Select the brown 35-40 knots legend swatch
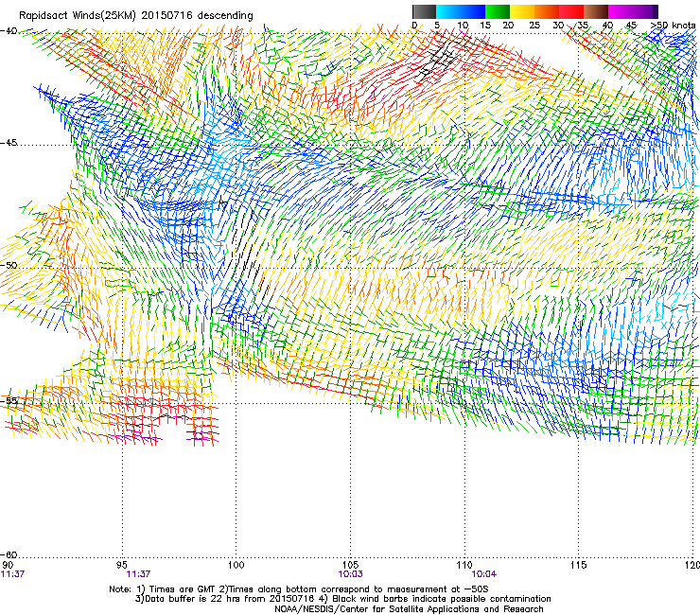 click(596, 11)
